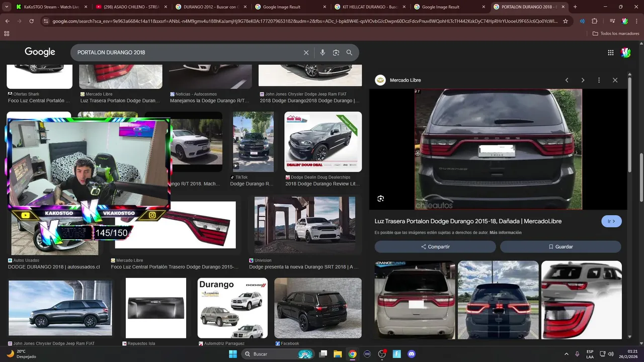Open the bookmarks bar apps grid
644x362 pixels.
pyautogui.click(x=7, y=33)
